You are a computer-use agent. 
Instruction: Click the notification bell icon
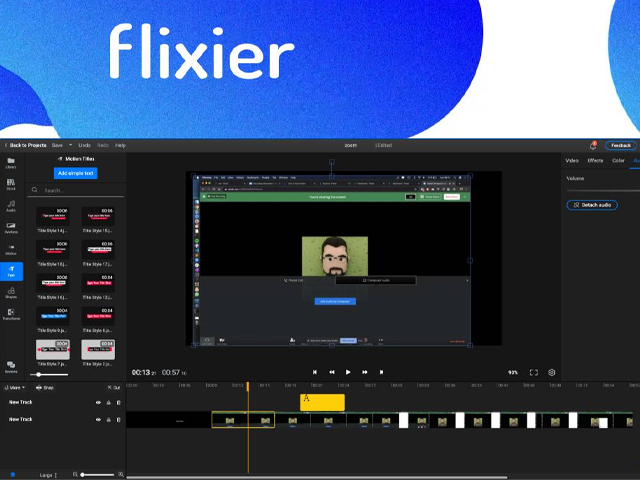[x=593, y=146]
